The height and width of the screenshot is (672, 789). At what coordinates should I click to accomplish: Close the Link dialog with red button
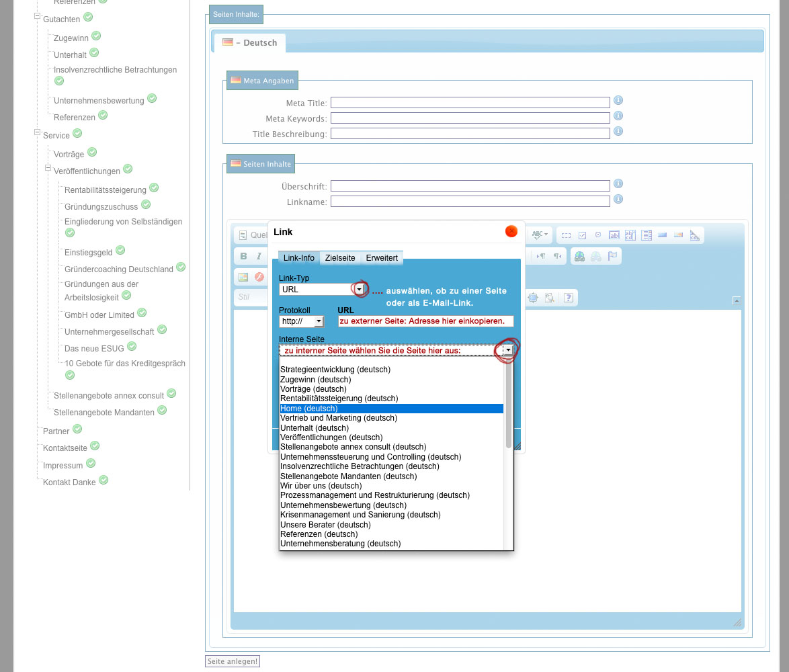click(x=511, y=231)
